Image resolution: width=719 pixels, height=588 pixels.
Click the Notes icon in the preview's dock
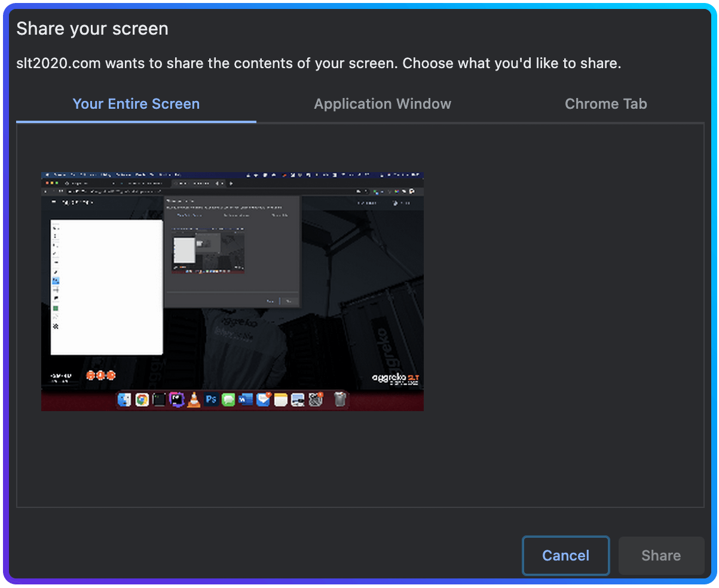pos(280,400)
